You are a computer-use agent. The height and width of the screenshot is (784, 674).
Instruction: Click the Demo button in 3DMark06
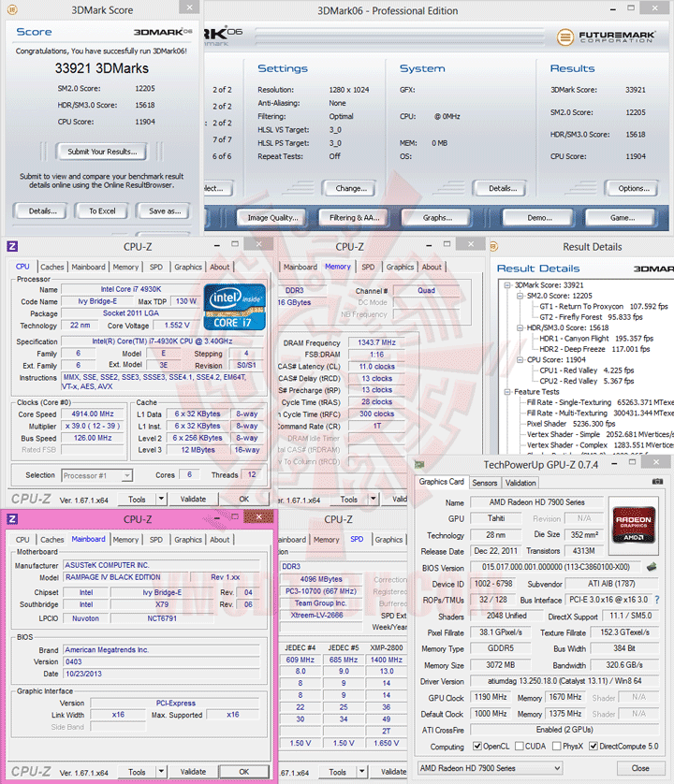pyautogui.click(x=539, y=217)
